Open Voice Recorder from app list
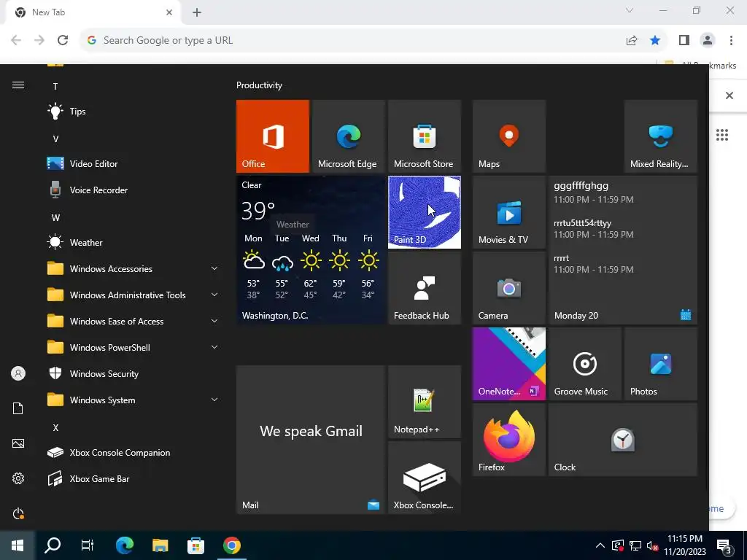Image resolution: width=747 pixels, height=560 pixels. (133, 190)
